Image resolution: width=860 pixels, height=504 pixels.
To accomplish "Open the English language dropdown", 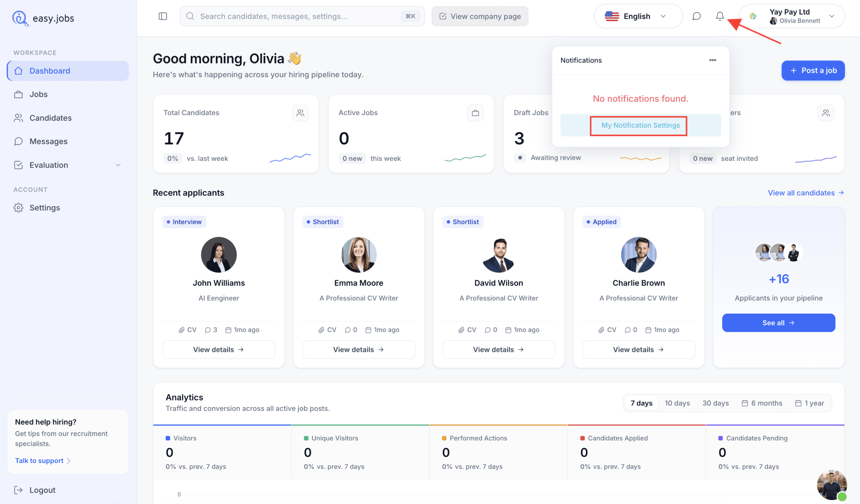I will click(638, 16).
